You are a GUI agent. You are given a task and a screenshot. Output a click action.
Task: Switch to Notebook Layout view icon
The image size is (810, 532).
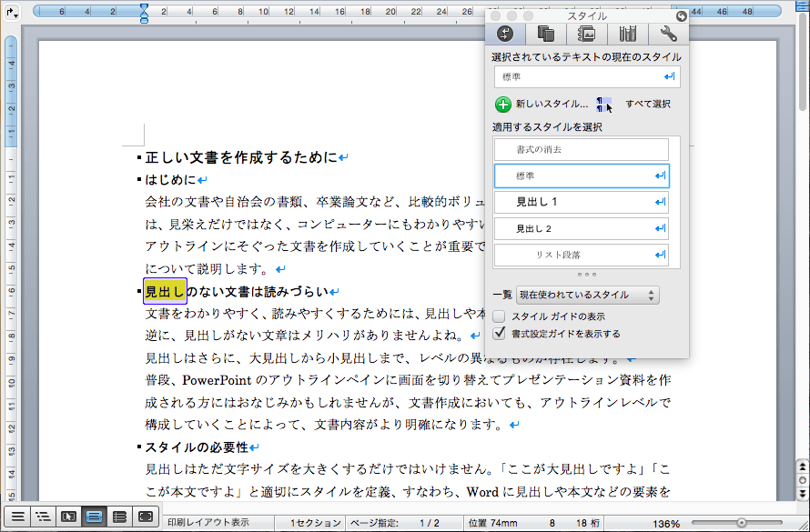(119, 517)
